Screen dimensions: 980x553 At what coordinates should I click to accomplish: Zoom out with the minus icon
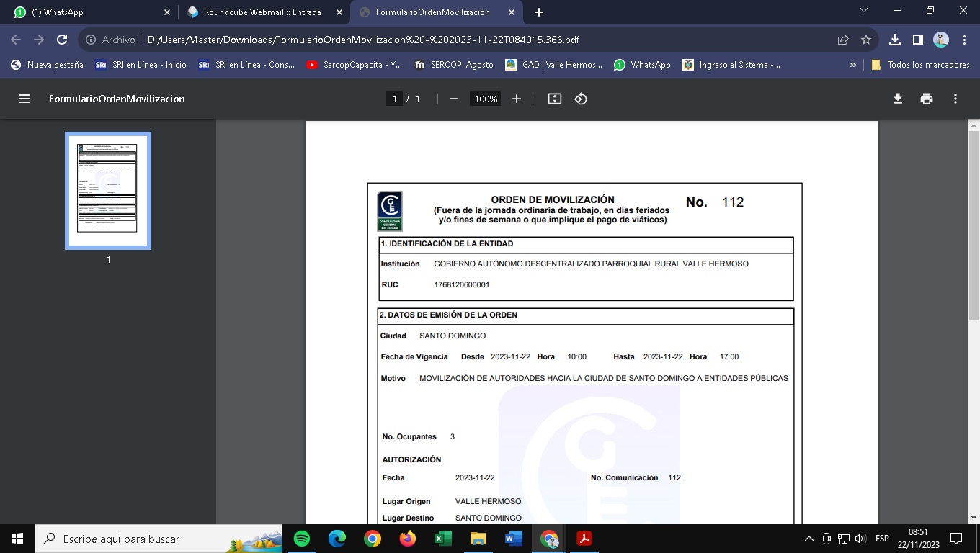454,99
